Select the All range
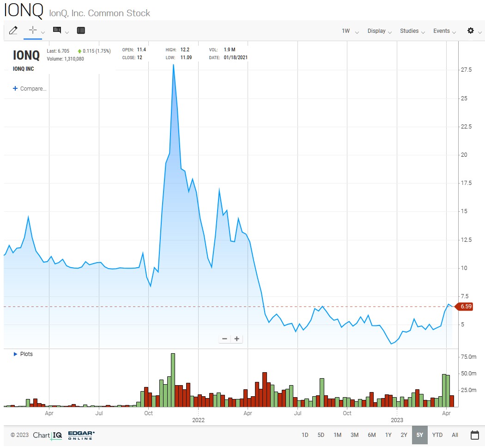The image size is (485, 448). pyautogui.click(x=455, y=435)
